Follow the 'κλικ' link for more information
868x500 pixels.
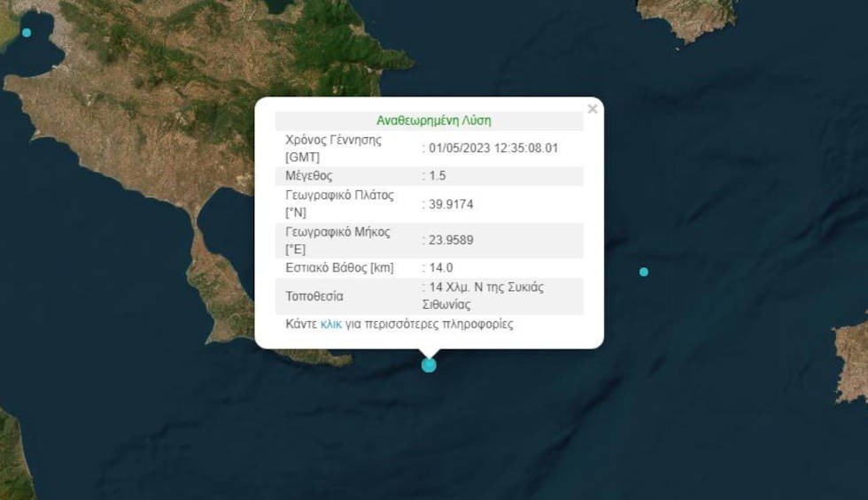tap(331, 325)
